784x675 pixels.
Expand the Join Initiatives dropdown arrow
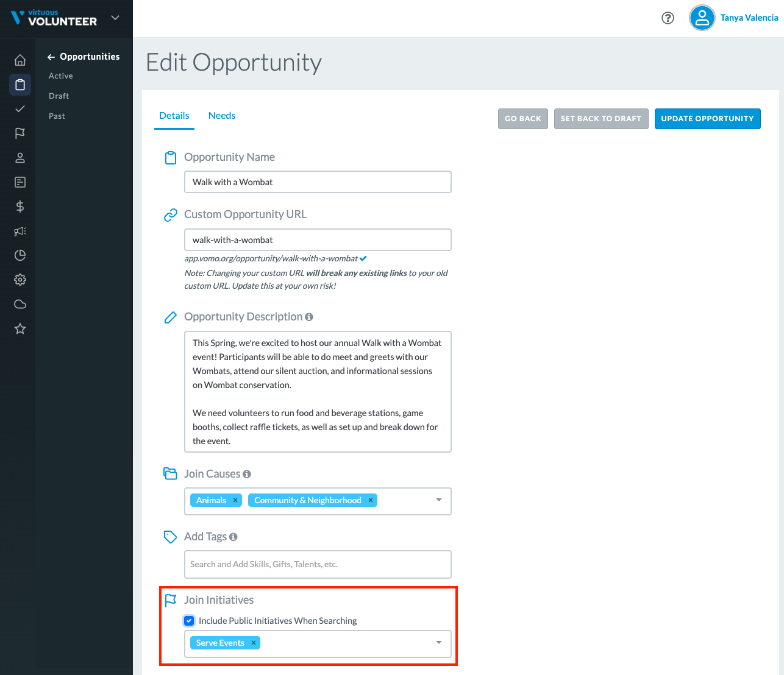point(439,643)
